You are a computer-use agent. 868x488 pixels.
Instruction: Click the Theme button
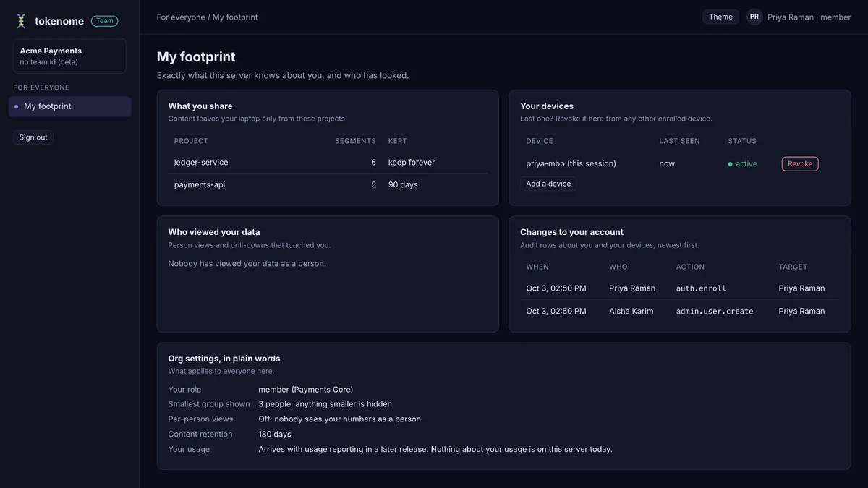(x=720, y=17)
